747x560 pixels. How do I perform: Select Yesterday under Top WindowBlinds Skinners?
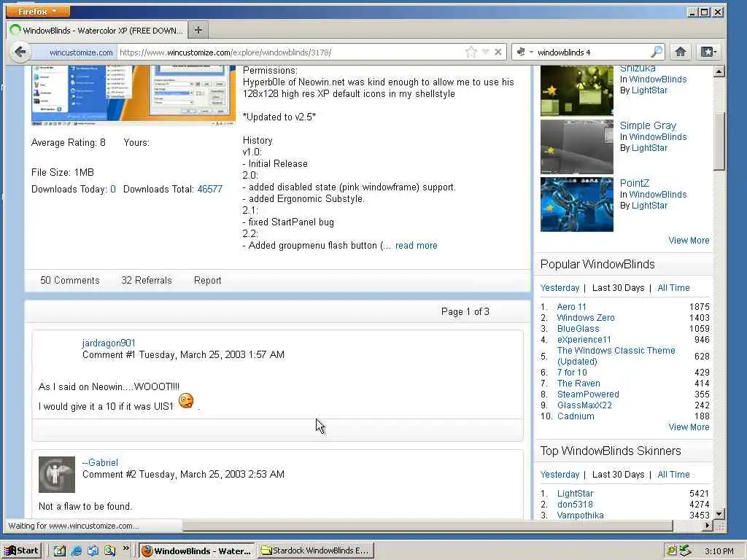click(x=560, y=475)
